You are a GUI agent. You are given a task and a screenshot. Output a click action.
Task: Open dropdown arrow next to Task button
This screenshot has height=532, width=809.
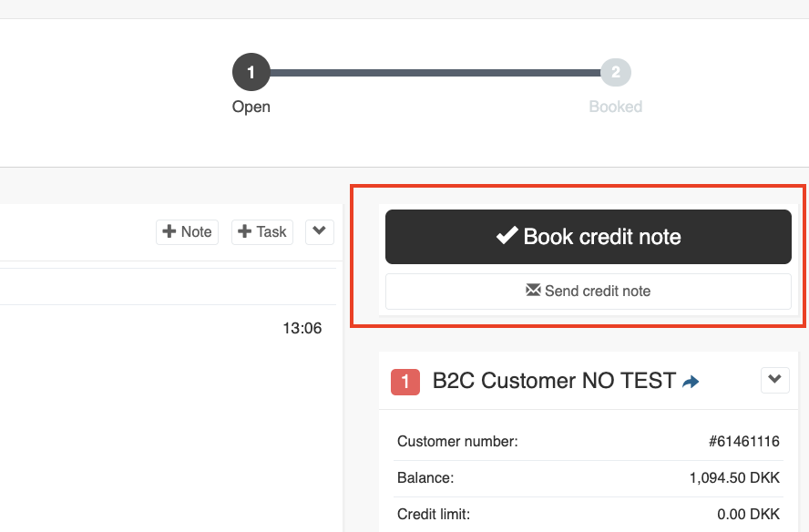coord(320,232)
